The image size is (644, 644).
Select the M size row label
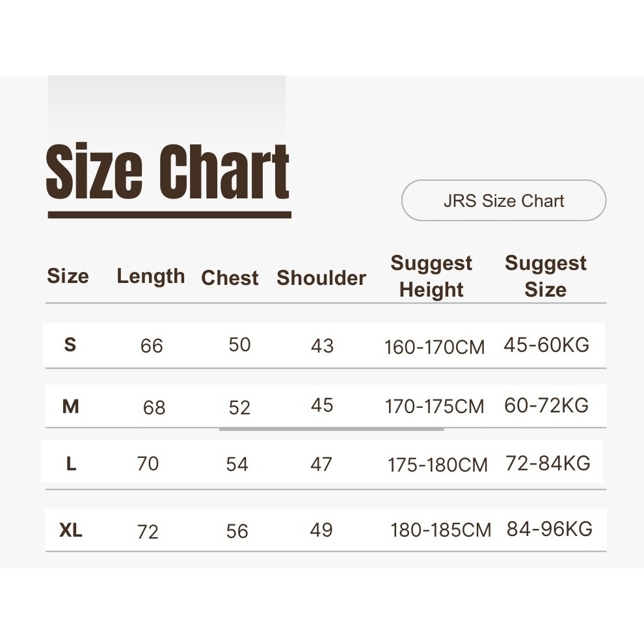click(70, 407)
